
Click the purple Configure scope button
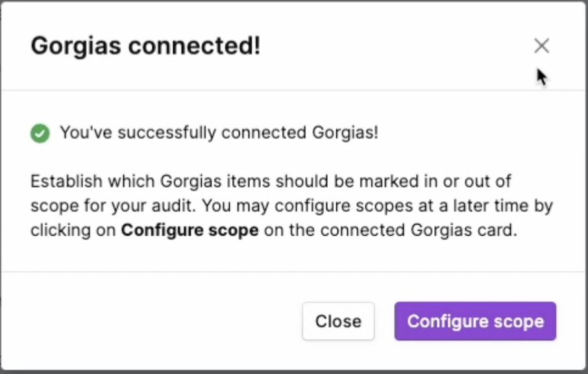click(x=475, y=321)
